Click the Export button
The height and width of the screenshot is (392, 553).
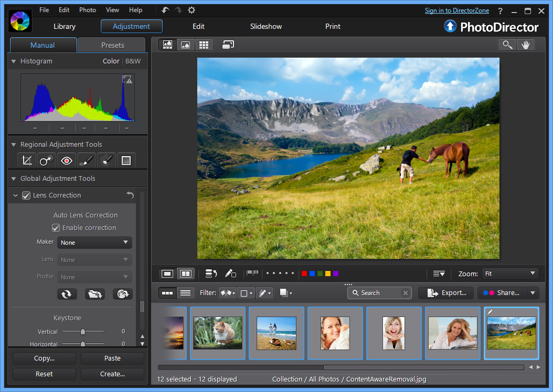[446, 293]
